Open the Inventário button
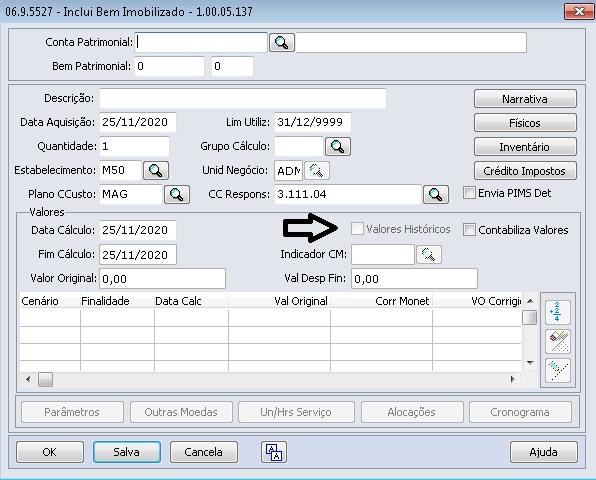Screen dimensions: 596x480 525,147
